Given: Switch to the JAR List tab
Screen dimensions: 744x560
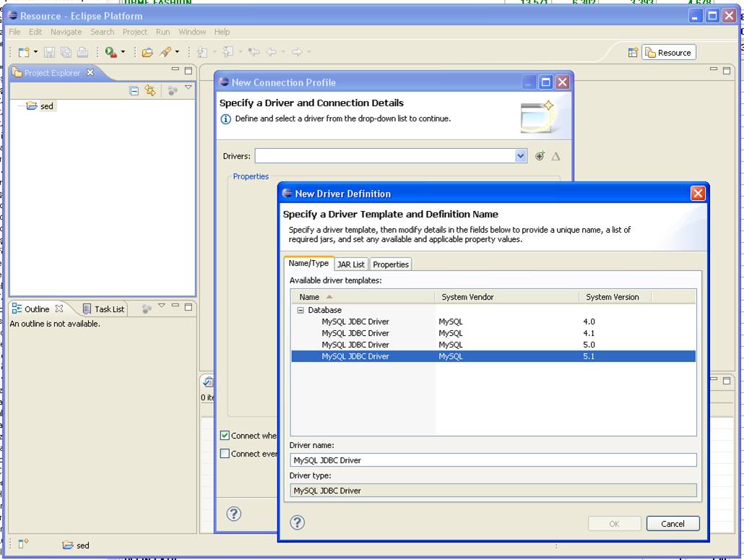Looking at the screenshot, I should pos(351,264).
